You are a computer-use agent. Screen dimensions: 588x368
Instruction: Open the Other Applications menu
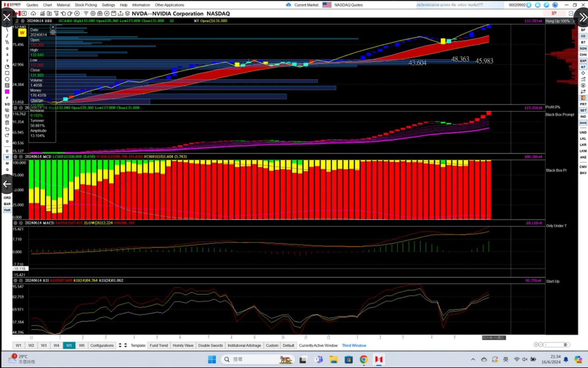(169, 5)
